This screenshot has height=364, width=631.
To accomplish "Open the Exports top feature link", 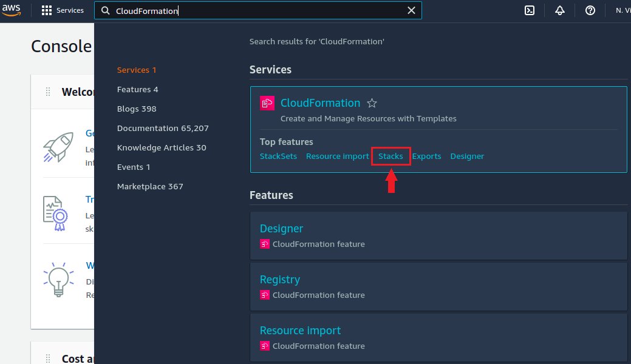I will coord(426,156).
